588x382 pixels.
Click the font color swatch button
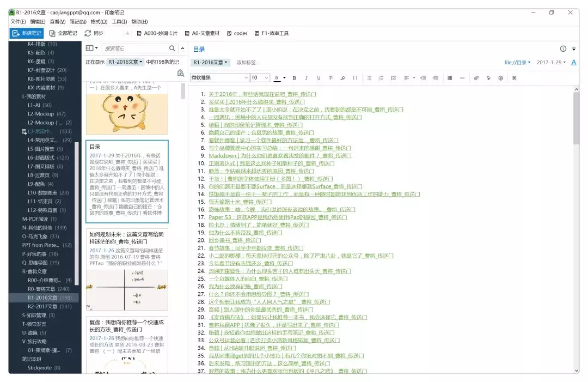277,78
